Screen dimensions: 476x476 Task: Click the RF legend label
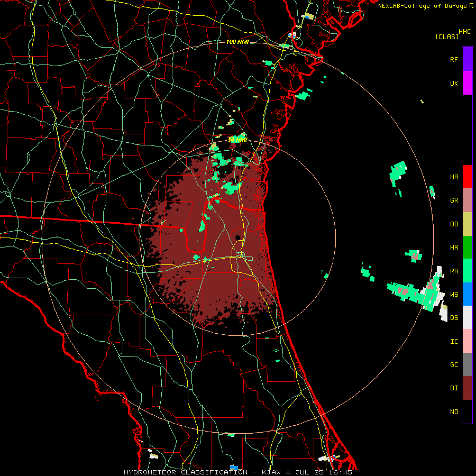tap(454, 59)
